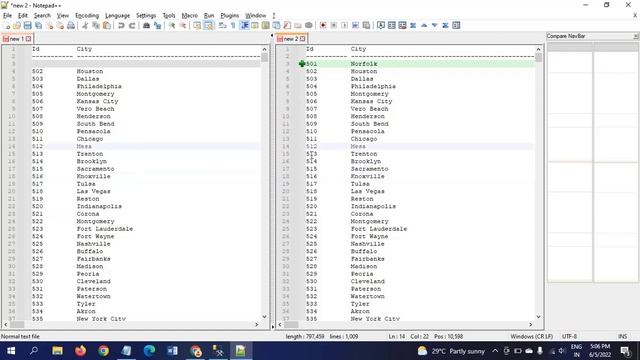
Task: Go to next difference down arrow
Action: 435,25
